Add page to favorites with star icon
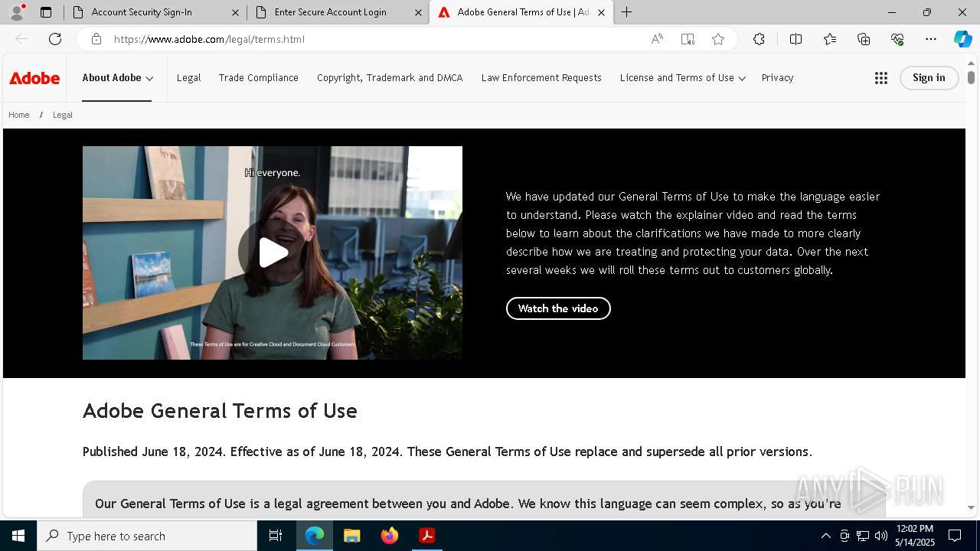The width and height of the screenshot is (980, 551). (x=718, y=39)
